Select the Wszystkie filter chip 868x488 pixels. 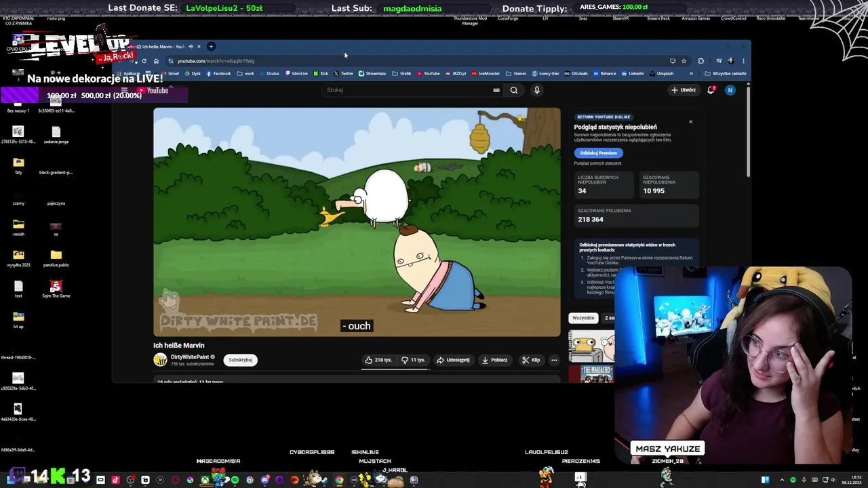coord(583,318)
